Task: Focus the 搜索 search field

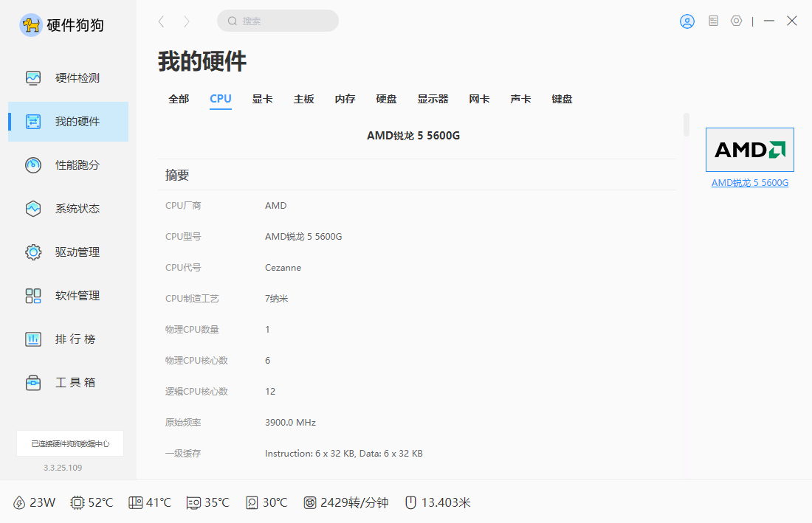Action: point(278,21)
